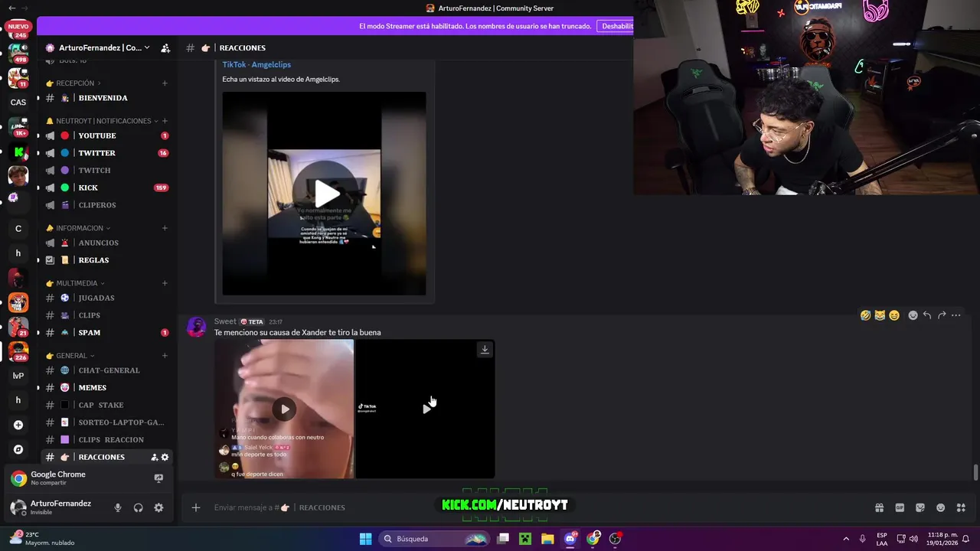
Task: Open the TikTok · Amgelclips link
Action: (256, 64)
